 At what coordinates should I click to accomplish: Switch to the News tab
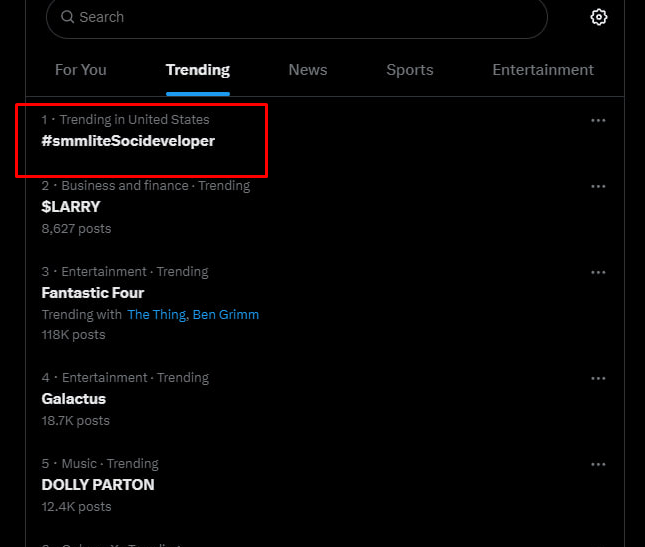tap(308, 70)
